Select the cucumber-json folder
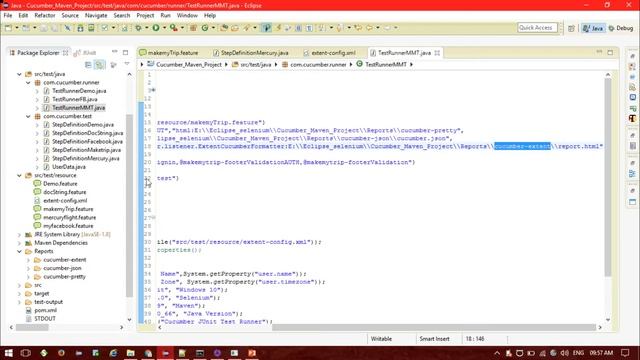This screenshot has height=360, width=640. coord(62,268)
